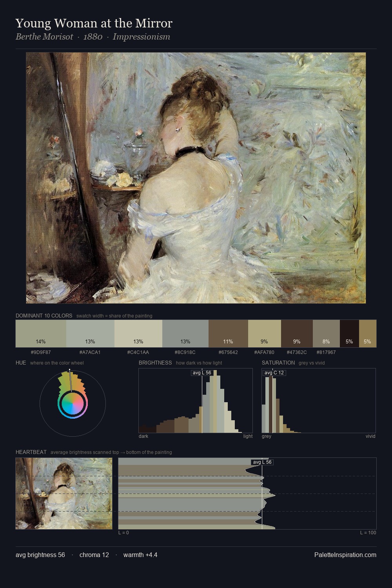Click the brightness histogram chart

[x=196, y=401]
